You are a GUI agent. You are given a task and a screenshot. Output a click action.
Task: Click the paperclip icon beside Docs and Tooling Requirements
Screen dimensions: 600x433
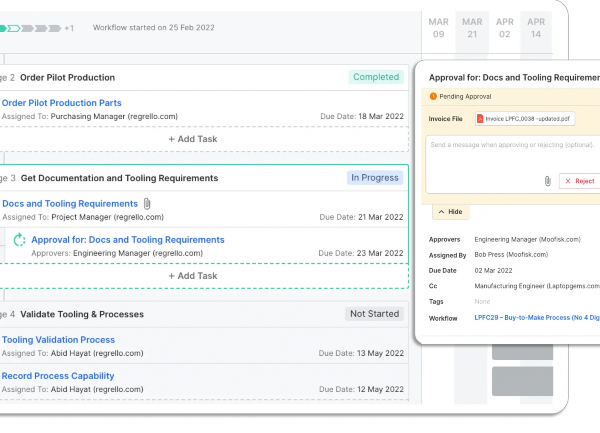tap(147, 204)
